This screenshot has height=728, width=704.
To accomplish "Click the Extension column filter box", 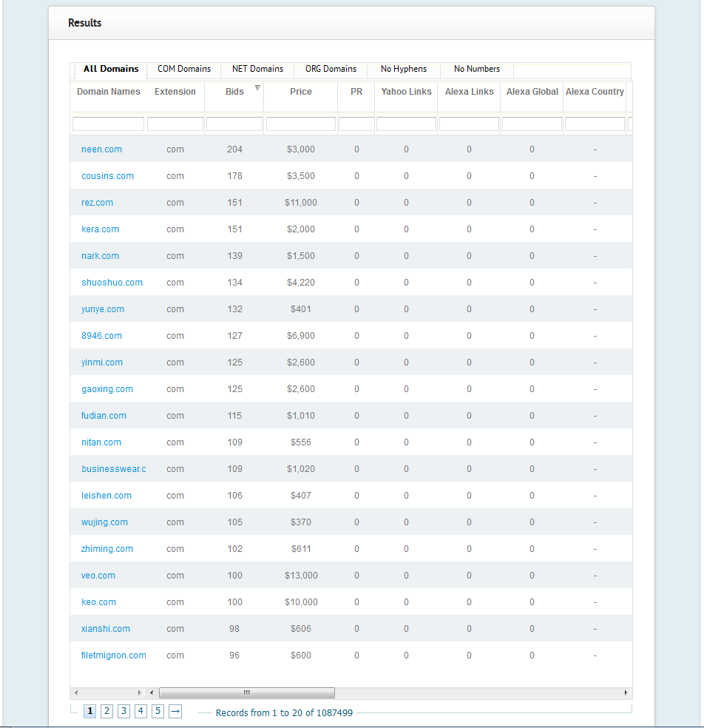I will [x=175, y=124].
